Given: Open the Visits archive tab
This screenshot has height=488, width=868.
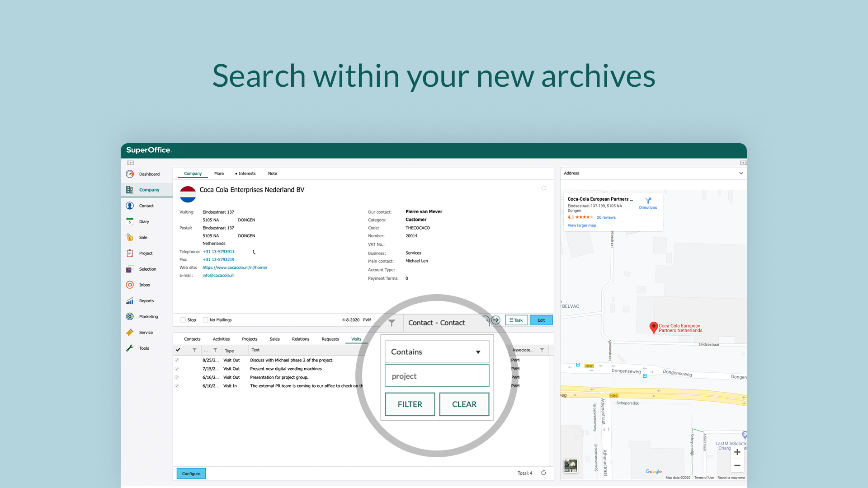Looking at the screenshot, I should 356,339.
